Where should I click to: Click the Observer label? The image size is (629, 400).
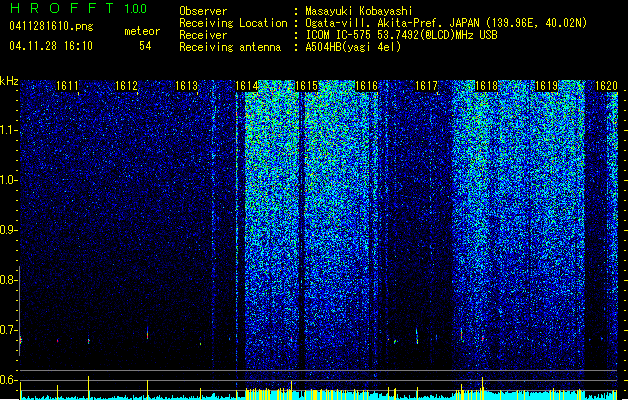pos(203,11)
